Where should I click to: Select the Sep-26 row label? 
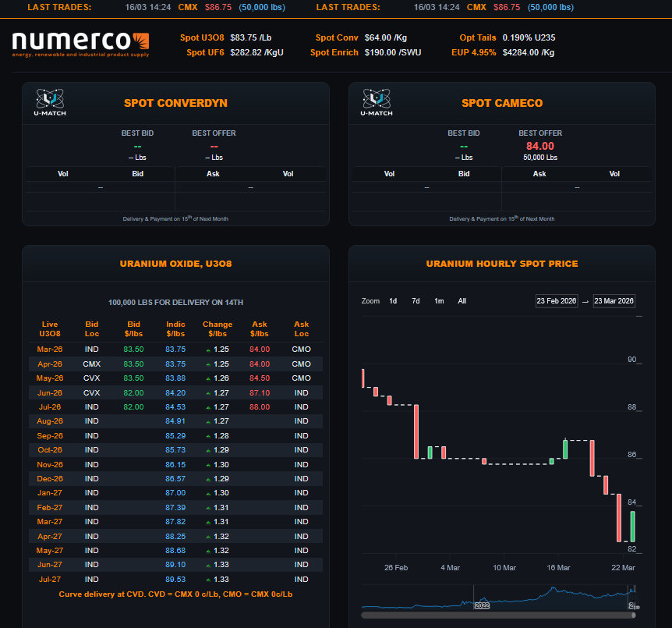pyautogui.click(x=50, y=435)
